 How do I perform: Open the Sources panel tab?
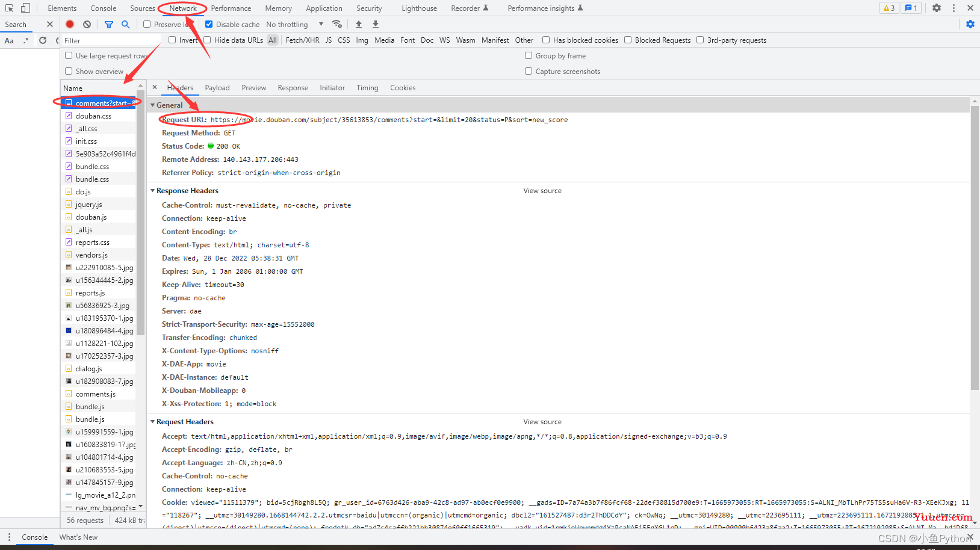tap(142, 8)
